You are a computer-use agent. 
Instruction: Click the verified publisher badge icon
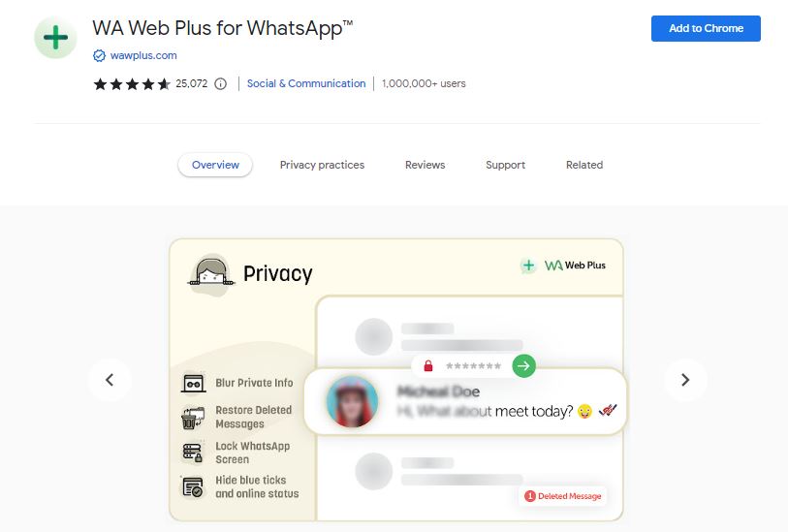100,56
